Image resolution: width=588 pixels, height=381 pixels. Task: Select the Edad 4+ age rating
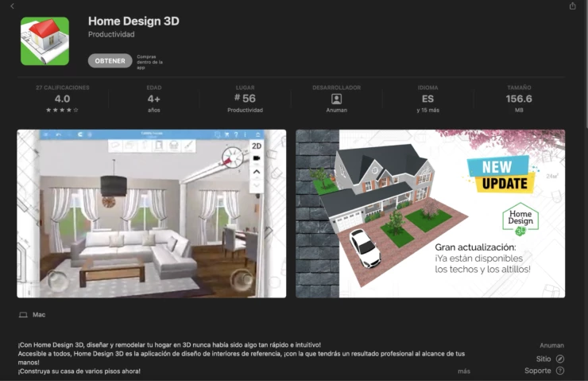(153, 99)
